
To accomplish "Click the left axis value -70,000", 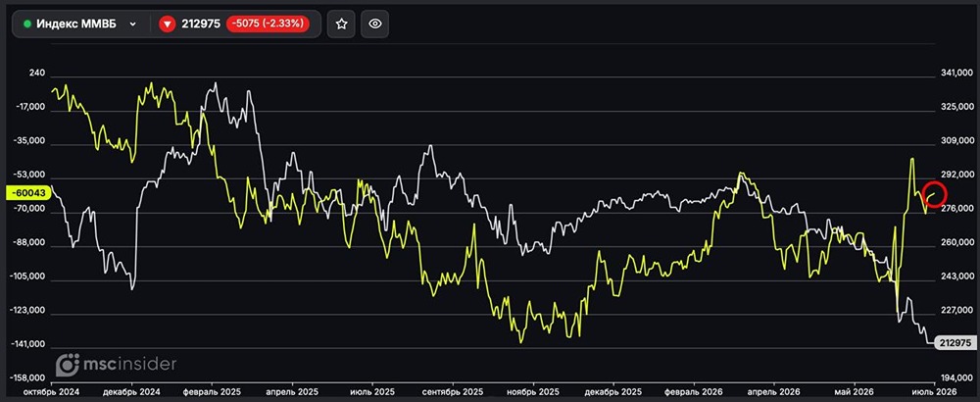I will point(29,210).
